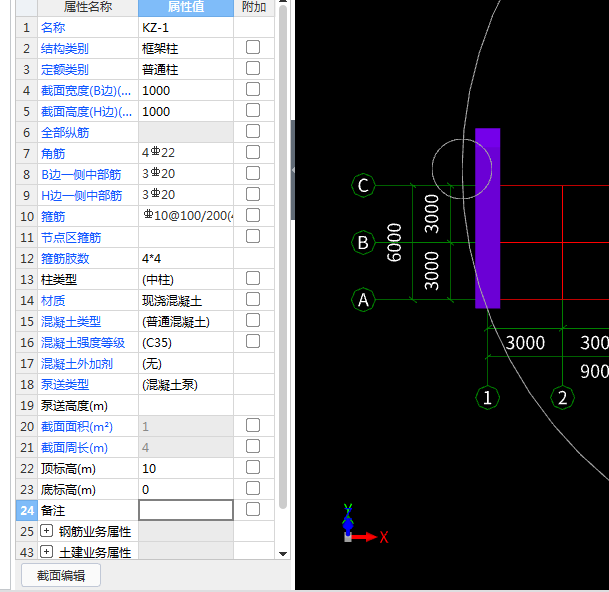This screenshot has height=592, width=609.
Task: Enable the 附加 checkbox for 截面宽度(B边)
Action: (x=253, y=89)
